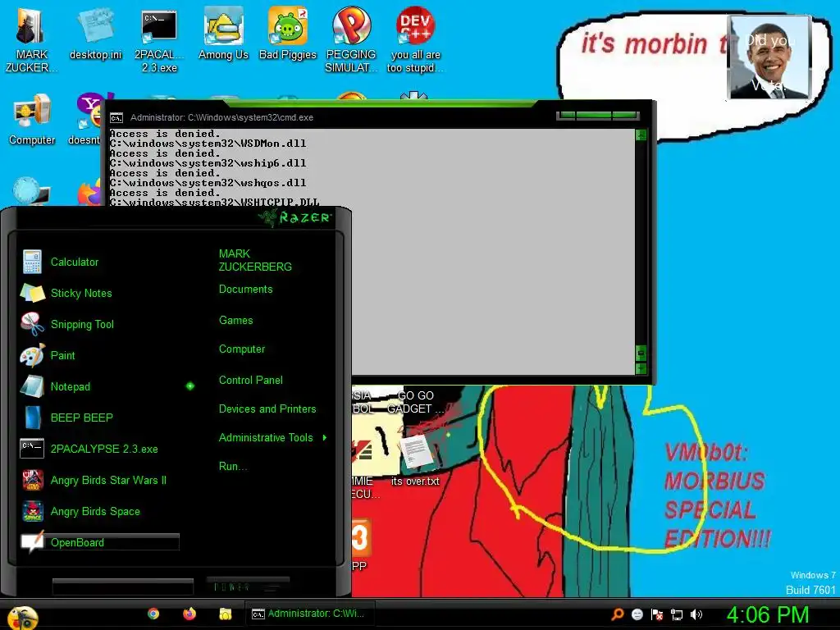Open the DEV C++ you all are too stupid icon
This screenshot has height=630, width=840.
pyautogui.click(x=415, y=40)
